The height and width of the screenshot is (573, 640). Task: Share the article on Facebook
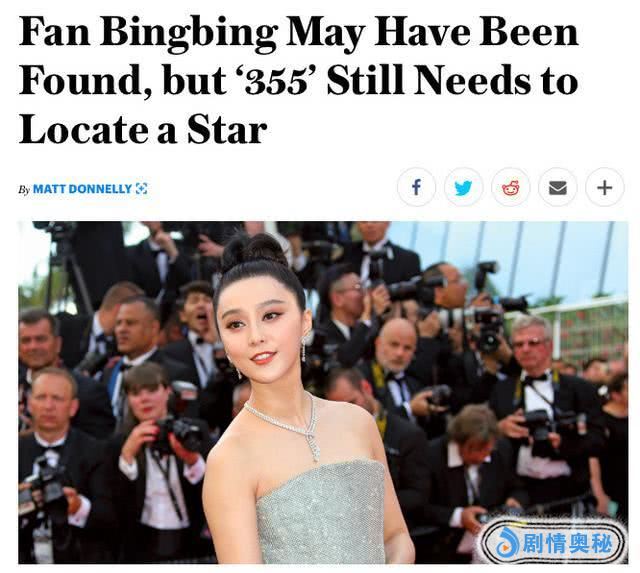point(416,187)
